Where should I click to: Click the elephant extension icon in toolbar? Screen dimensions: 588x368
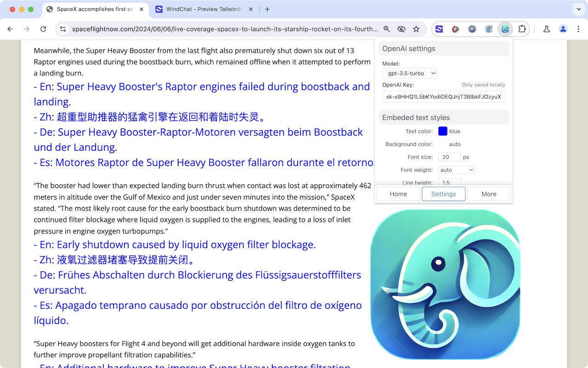coord(505,29)
